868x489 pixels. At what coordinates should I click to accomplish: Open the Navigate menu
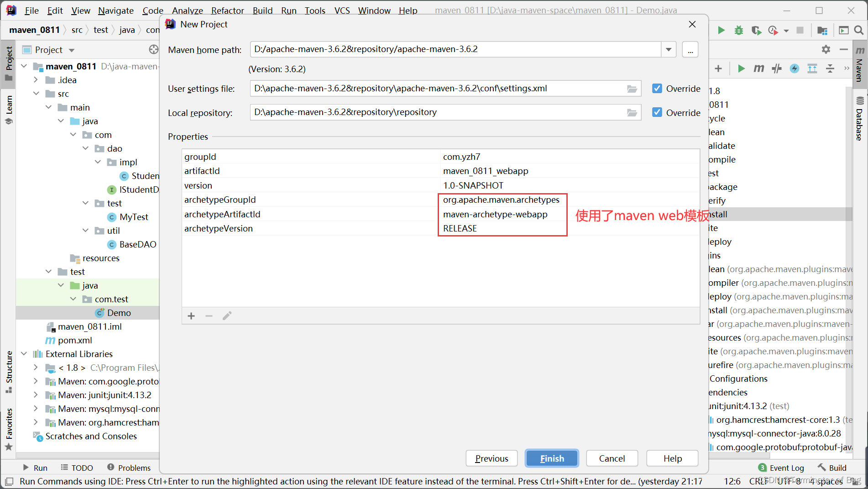tap(116, 11)
